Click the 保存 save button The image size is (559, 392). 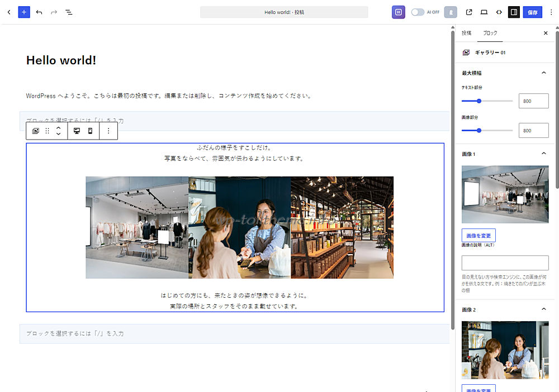tap(532, 12)
